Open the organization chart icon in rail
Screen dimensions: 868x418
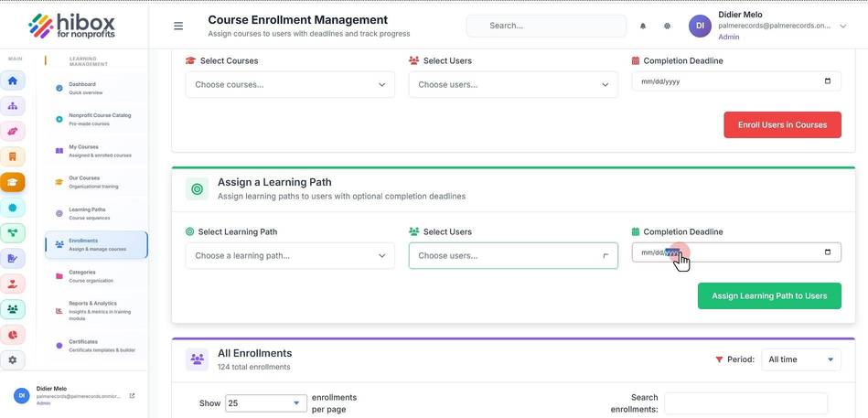(12, 106)
